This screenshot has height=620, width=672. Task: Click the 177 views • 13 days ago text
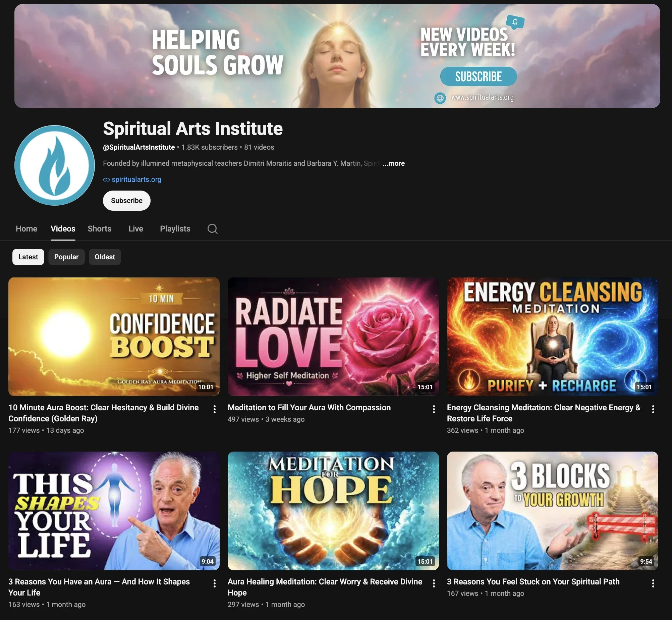46,430
